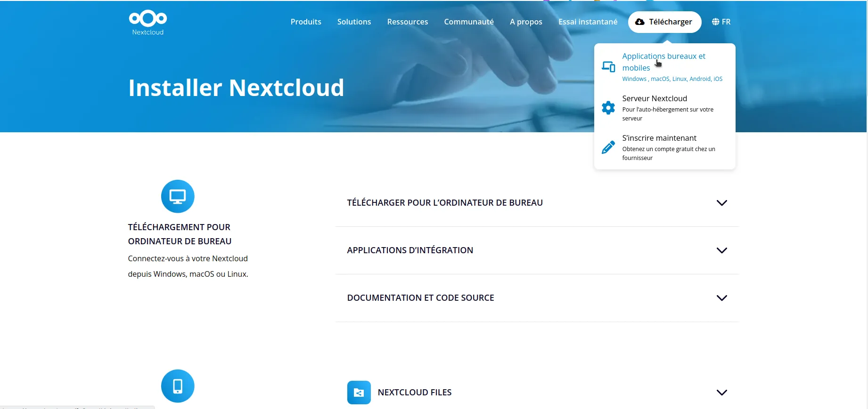The height and width of the screenshot is (409, 868).
Task: Open the Communauté menu
Action: click(469, 22)
